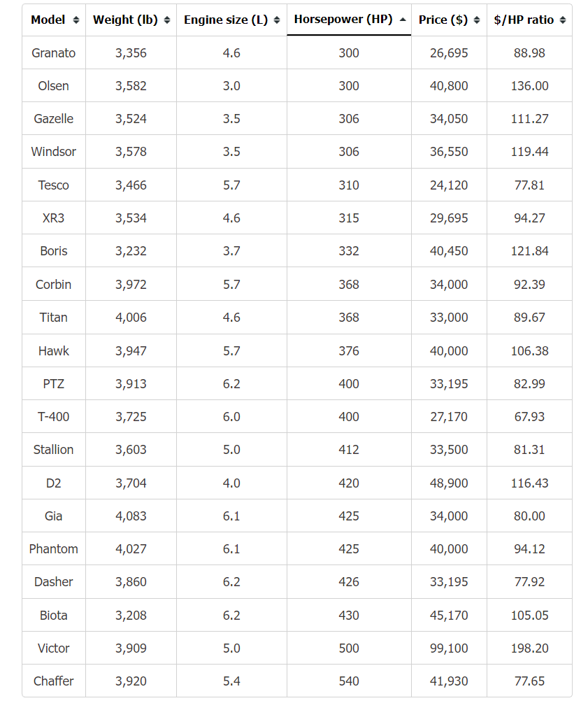Sort by Engine size (L) header text
The width and height of the screenshot is (588, 717).
click(x=226, y=20)
